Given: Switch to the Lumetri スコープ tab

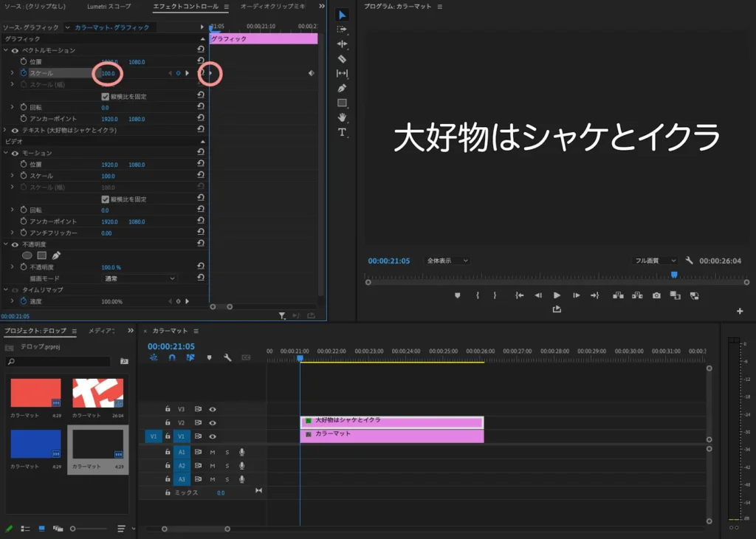Looking at the screenshot, I should 109,7.
